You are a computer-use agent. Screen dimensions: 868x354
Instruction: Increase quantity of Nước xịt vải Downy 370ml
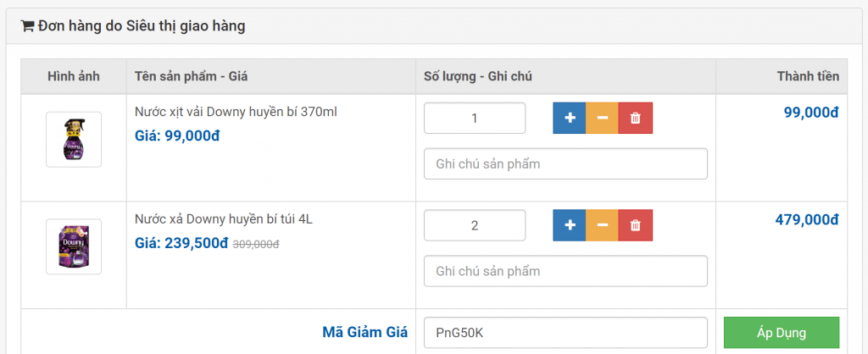click(570, 118)
